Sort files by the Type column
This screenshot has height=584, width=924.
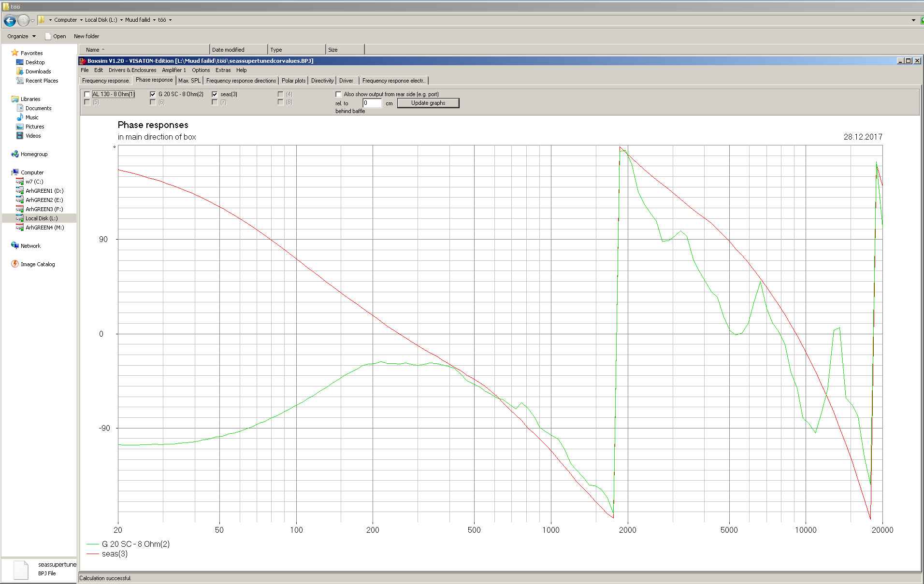(x=297, y=50)
